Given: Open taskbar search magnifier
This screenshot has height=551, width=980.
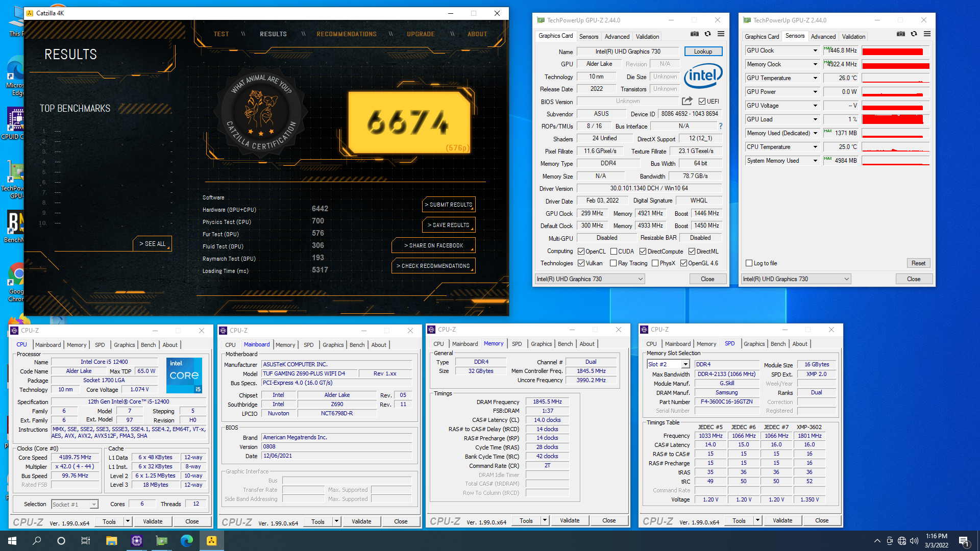Looking at the screenshot, I should [x=37, y=541].
